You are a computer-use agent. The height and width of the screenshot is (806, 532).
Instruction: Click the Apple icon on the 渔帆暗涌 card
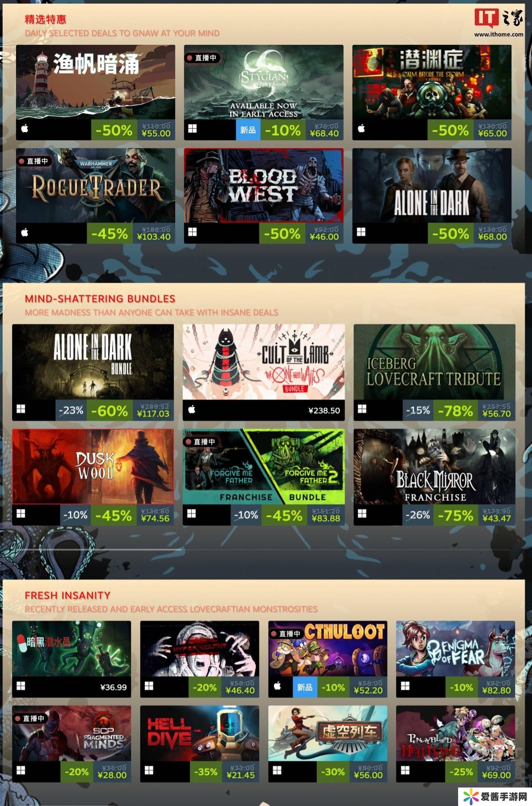(x=25, y=129)
